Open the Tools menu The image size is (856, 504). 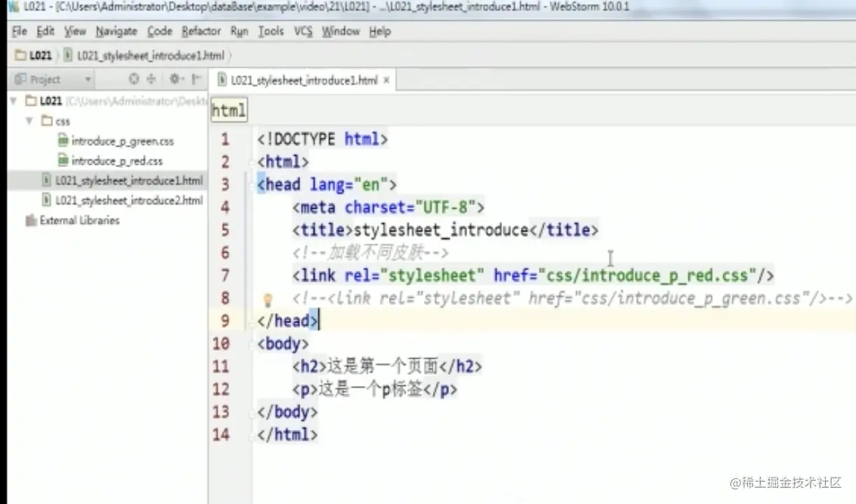(271, 31)
